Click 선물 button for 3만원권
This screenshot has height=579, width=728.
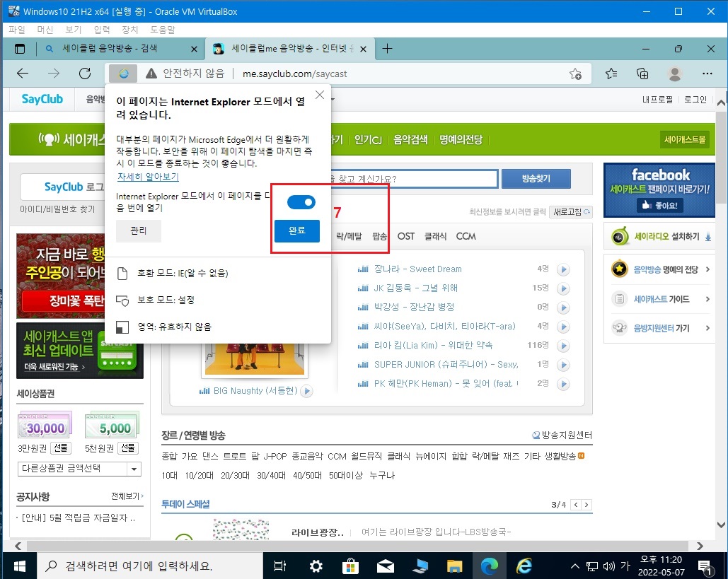coord(61,448)
